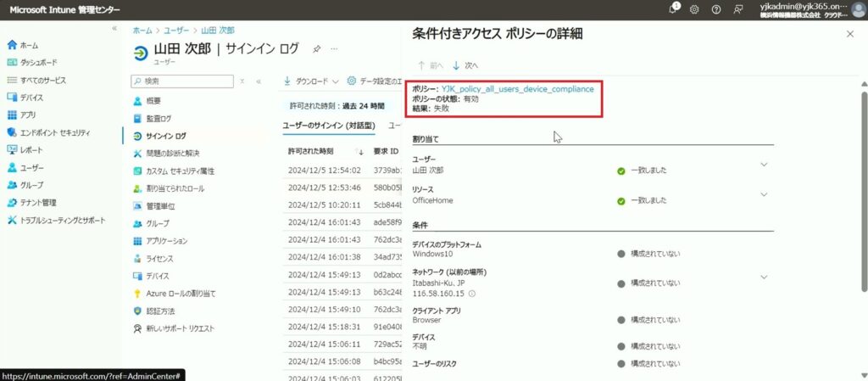Open レポート in the left navigation
This screenshot has height=381, width=868.
25,150
